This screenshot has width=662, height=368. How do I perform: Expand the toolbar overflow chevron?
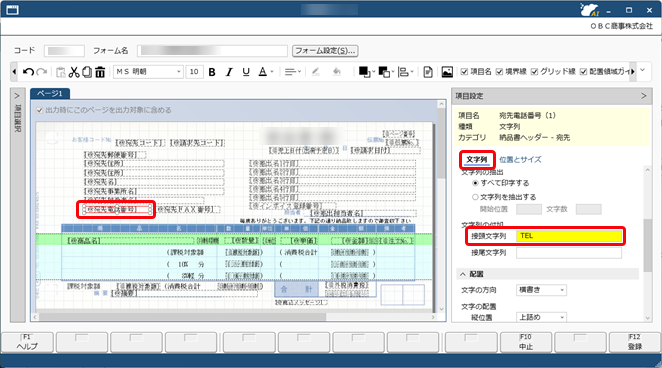[643, 70]
